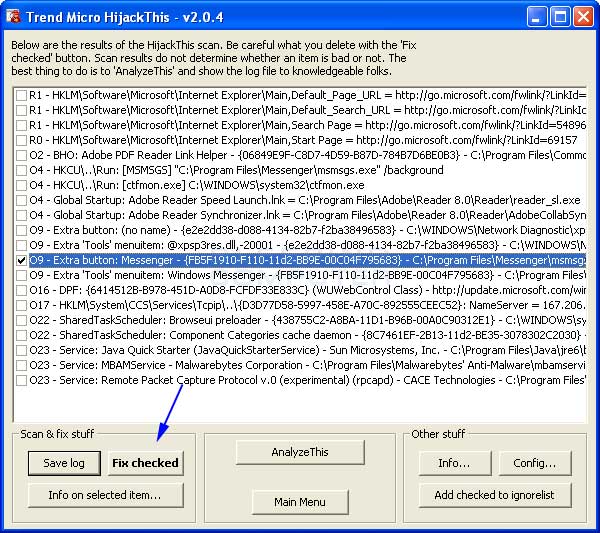Tick the MSMSGS Run entry checkbox

point(21,170)
